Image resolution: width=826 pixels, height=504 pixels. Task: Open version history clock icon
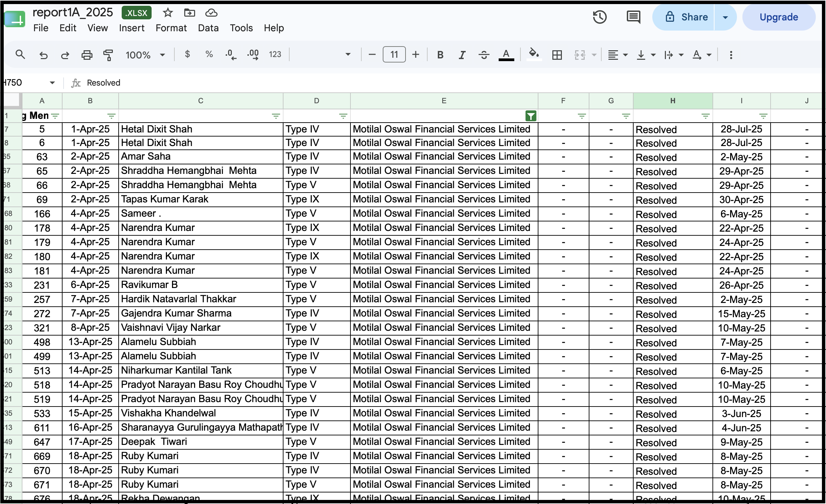tap(600, 17)
